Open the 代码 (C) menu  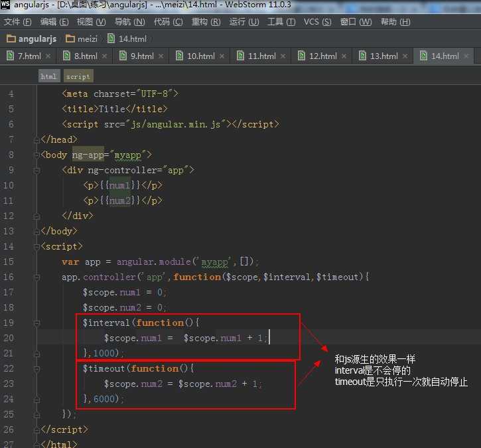click(x=168, y=22)
